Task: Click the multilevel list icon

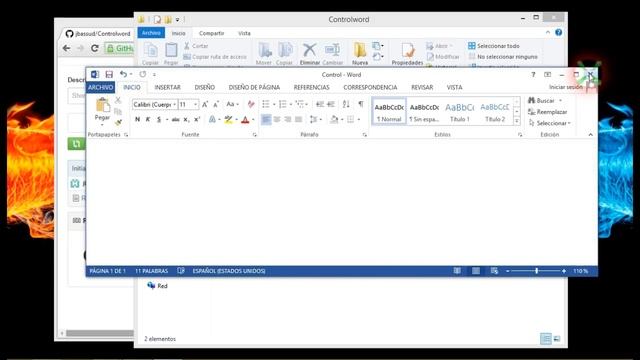Action: coord(300,104)
